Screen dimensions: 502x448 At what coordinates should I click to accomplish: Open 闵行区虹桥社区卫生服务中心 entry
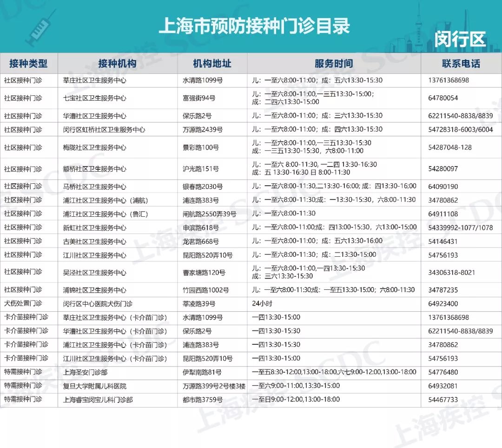(x=104, y=129)
